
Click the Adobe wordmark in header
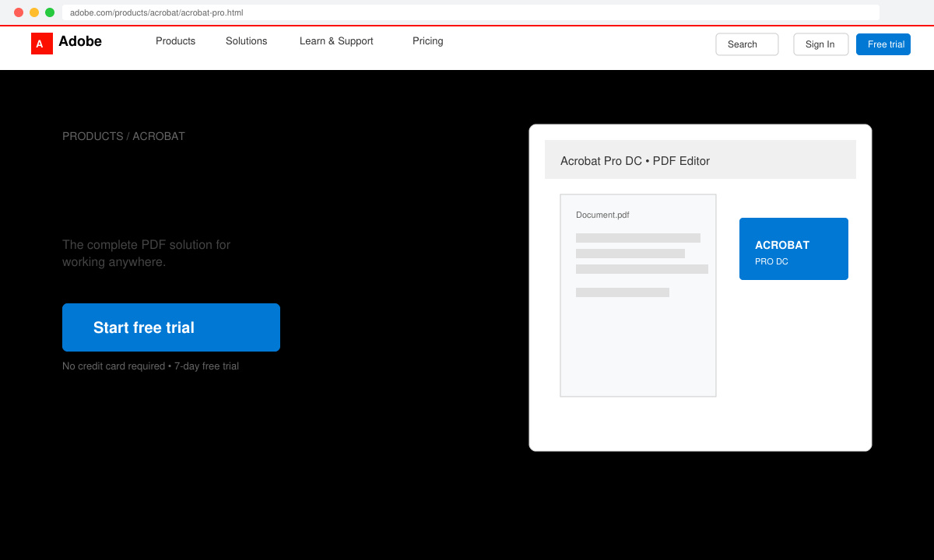80,41
